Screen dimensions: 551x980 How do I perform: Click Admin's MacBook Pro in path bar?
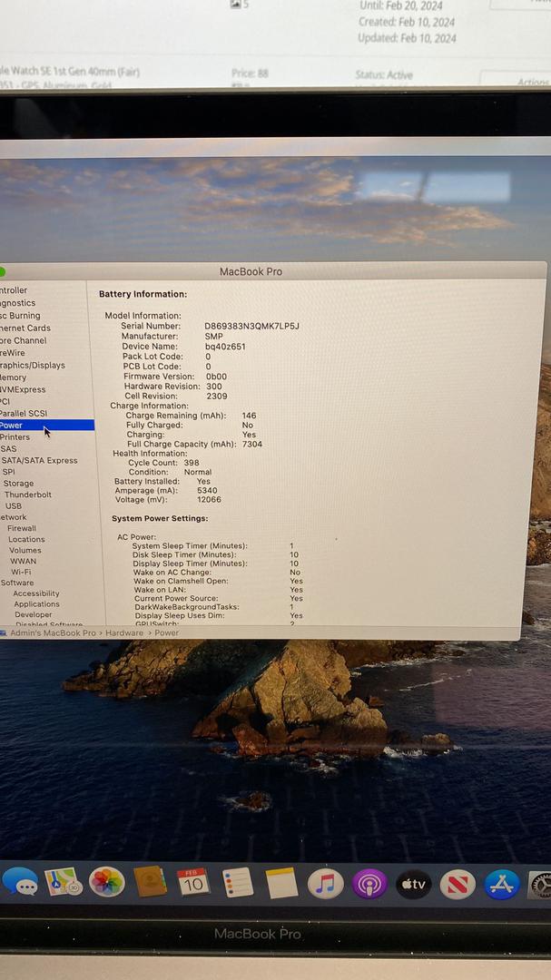[x=54, y=633]
